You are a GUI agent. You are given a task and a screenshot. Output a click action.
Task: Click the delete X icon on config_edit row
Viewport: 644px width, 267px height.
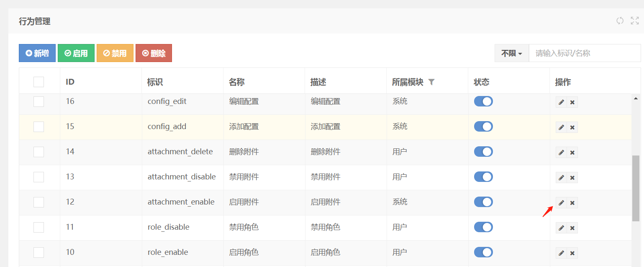pyautogui.click(x=572, y=102)
